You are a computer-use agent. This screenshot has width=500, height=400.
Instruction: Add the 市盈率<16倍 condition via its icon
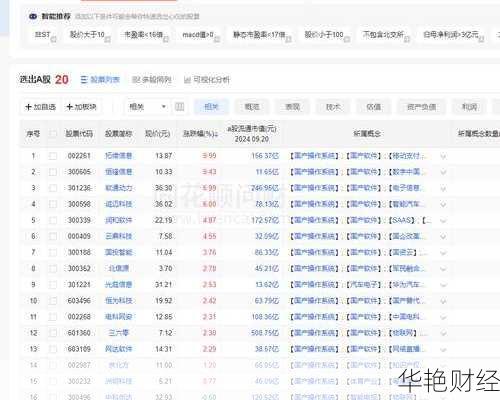[x=166, y=39]
